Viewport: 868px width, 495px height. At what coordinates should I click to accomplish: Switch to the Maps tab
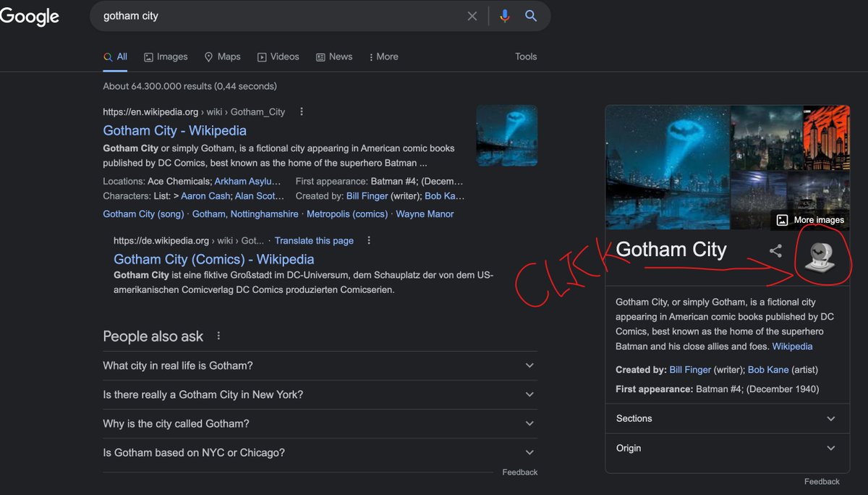tap(222, 56)
